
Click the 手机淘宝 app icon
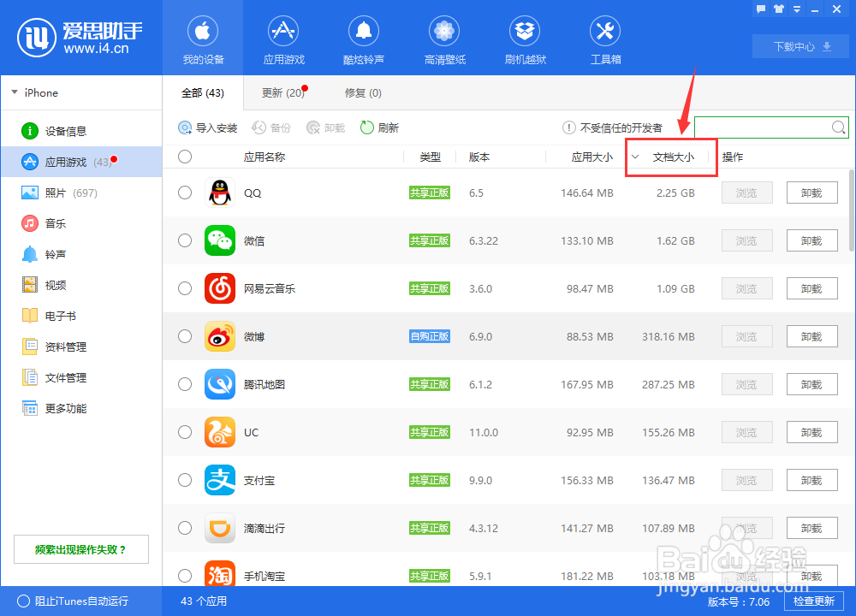tap(219, 573)
